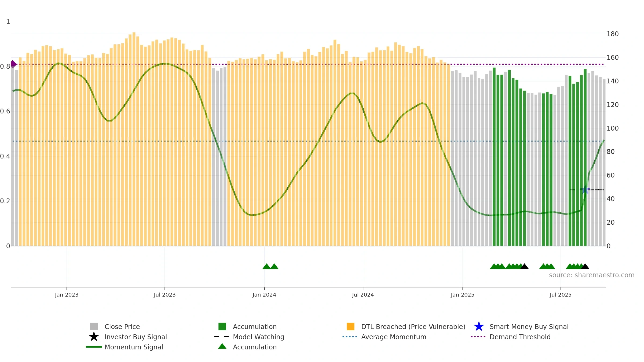Toggle the Momentum Signal legend entry
The width and height of the screenshot is (644, 362).
[125, 347]
